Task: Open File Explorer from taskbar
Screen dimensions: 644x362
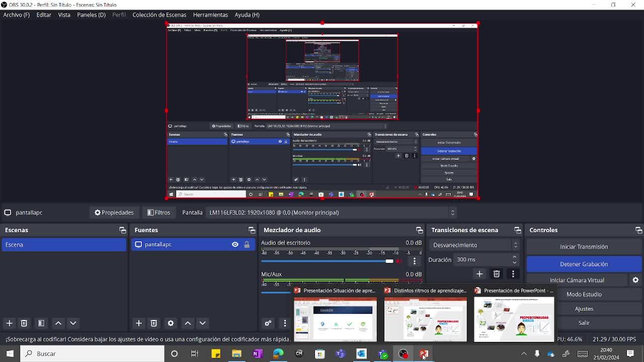Action: click(x=236, y=353)
